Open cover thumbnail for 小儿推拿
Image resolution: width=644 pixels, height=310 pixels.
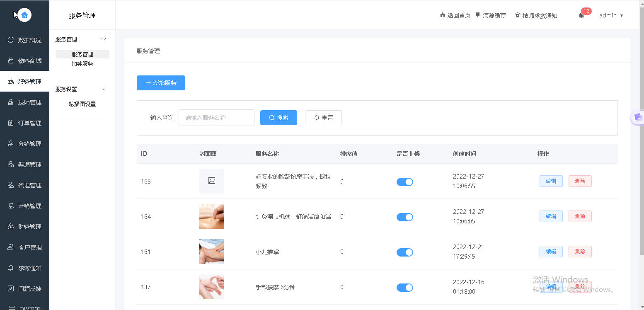point(212,252)
